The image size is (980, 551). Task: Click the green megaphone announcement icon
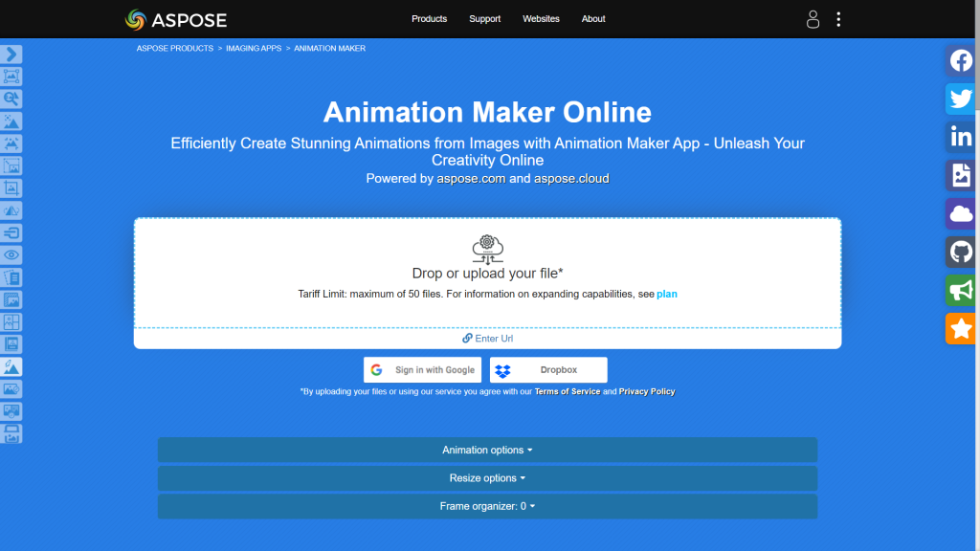click(x=960, y=290)
